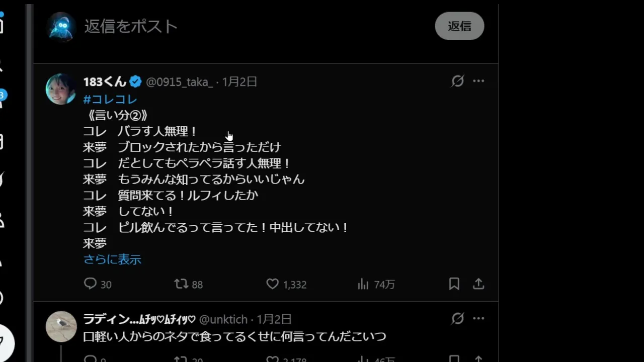Open more options on 183くん post
Viewport: 644px width, 362px height.
(478, 81)
